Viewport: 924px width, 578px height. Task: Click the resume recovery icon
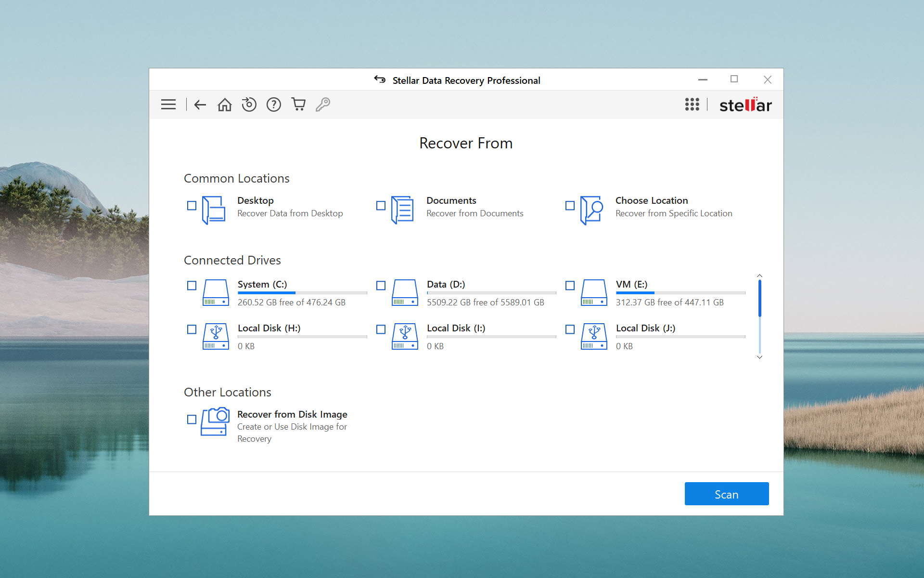pyautogui.click(x=249, y=105)
